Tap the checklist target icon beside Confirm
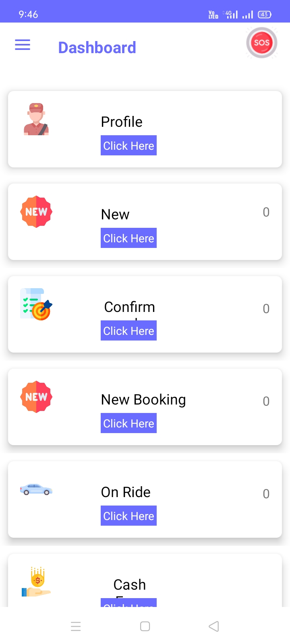Image resolution: width=290 pixels, height=644 pixels. click(x=36, y=304)
